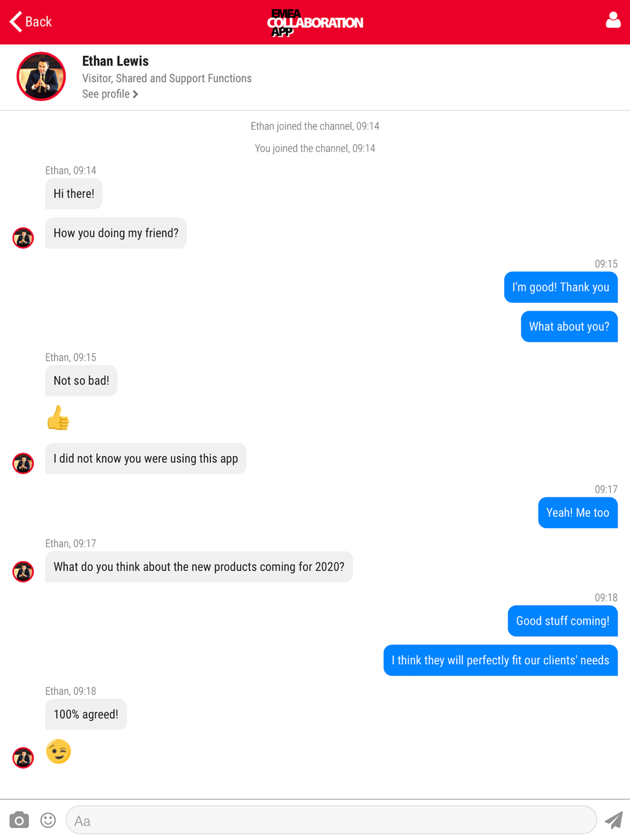Screen dimensions: 630x840
Task: Open the camera to attach a photo
Action: coord(19,820)
